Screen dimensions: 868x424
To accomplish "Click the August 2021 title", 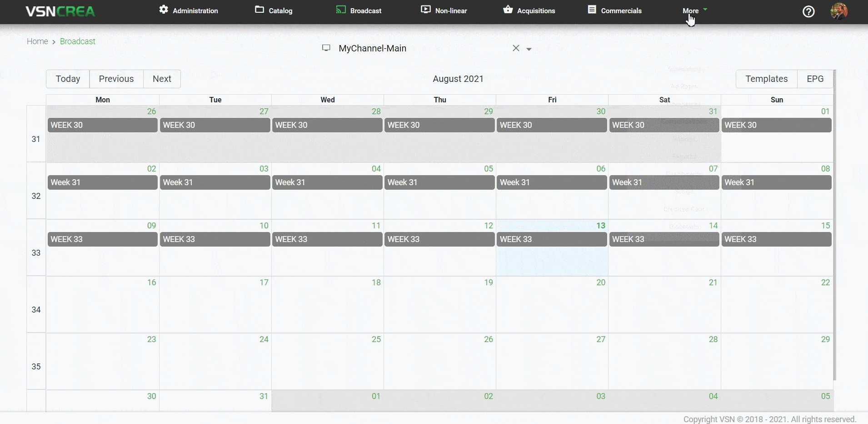I will pyautogui.click(x=458, y=79).
